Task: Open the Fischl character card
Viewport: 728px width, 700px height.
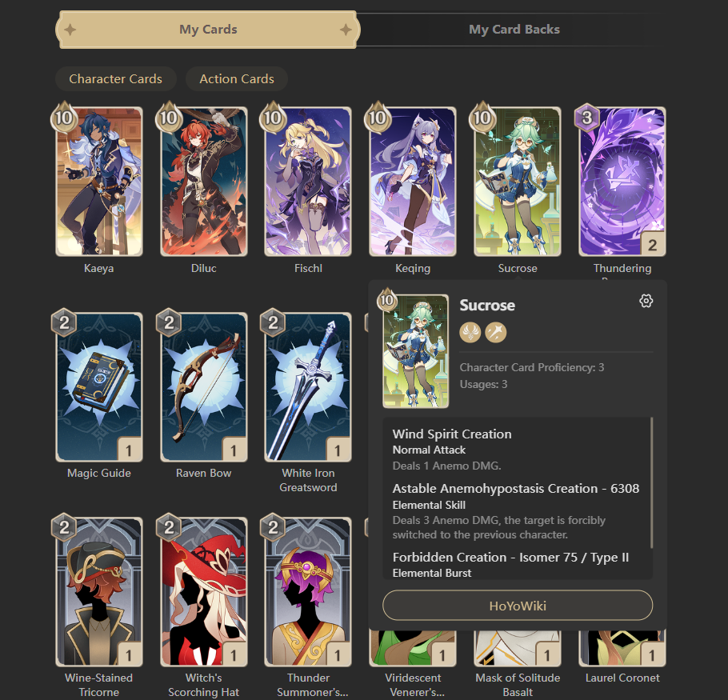Action: (x=308, y=182)
